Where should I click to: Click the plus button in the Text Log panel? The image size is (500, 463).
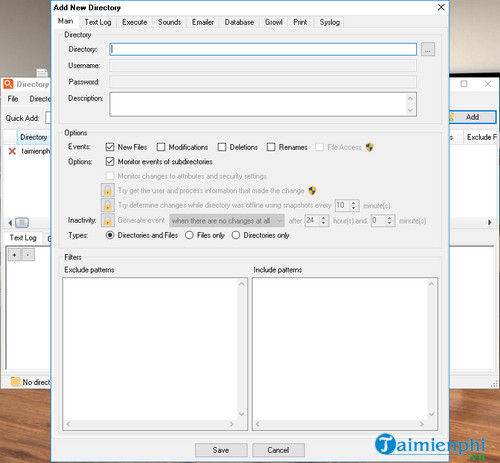click(14, 255)
